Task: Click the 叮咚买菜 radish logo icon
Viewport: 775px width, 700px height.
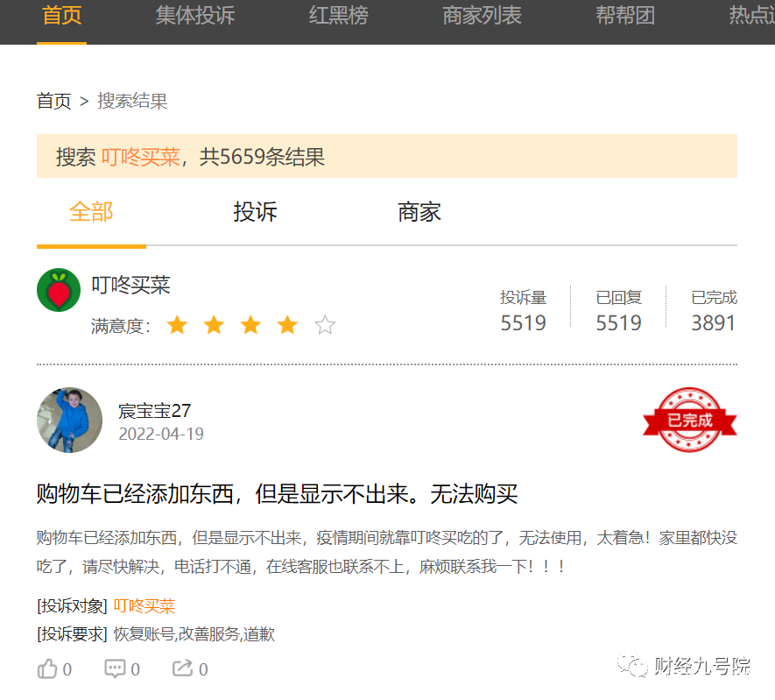Action: click(59, 290)
